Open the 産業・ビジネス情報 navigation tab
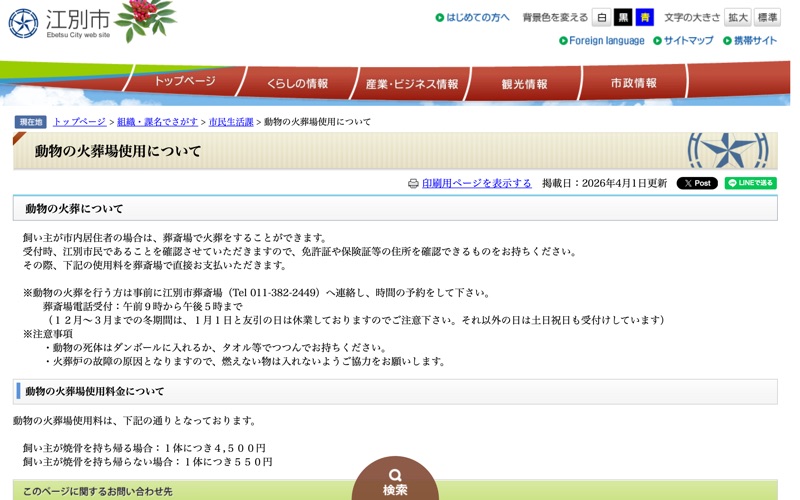This screenshot has width=800, height=500. 412,84
